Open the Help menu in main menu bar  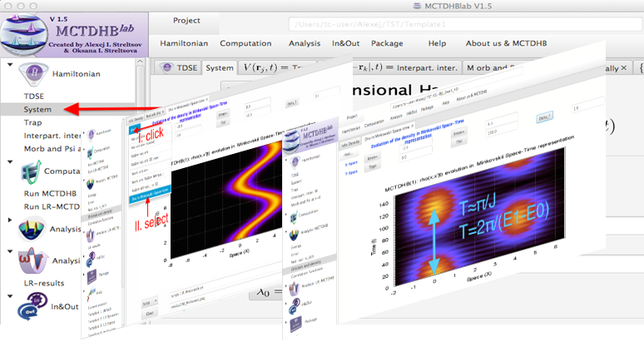tap(437, 43)
